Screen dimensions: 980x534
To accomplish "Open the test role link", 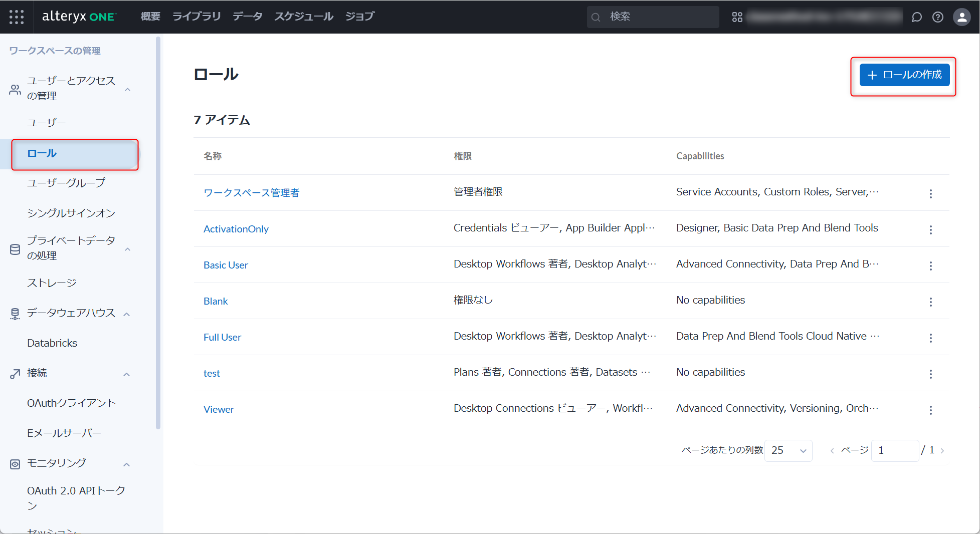I will (x=212, y=373).
